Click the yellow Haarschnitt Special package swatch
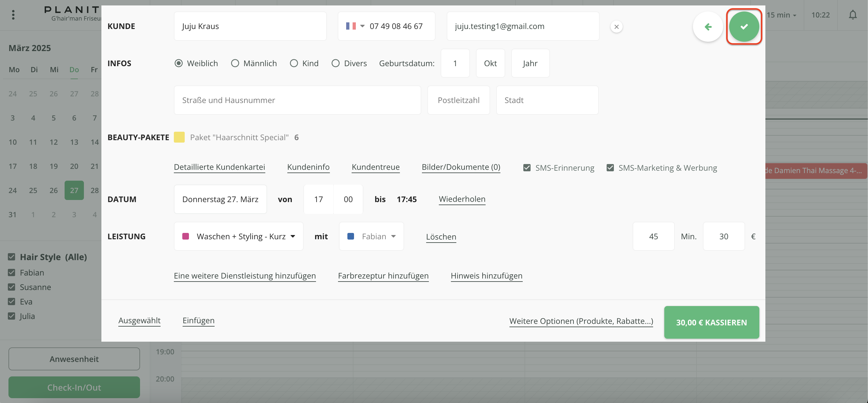This screenshot has width=868, height=403. tap(179, 137)
